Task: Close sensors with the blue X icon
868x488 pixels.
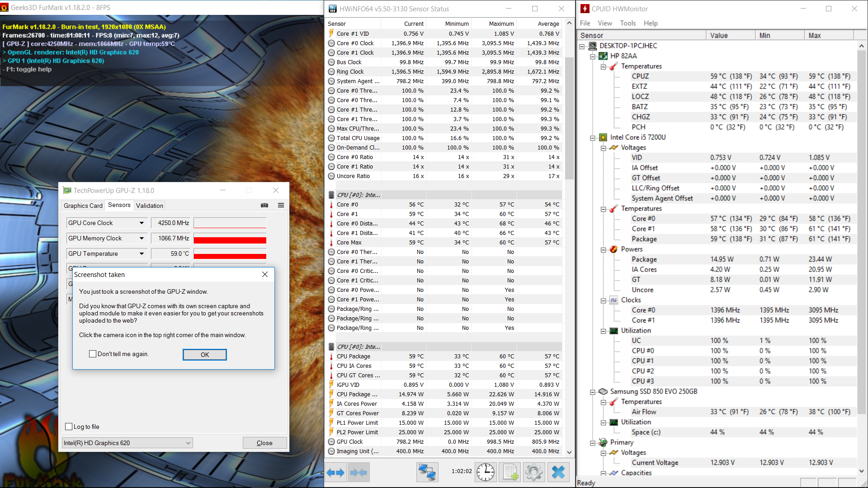Action: coord(558,473)
